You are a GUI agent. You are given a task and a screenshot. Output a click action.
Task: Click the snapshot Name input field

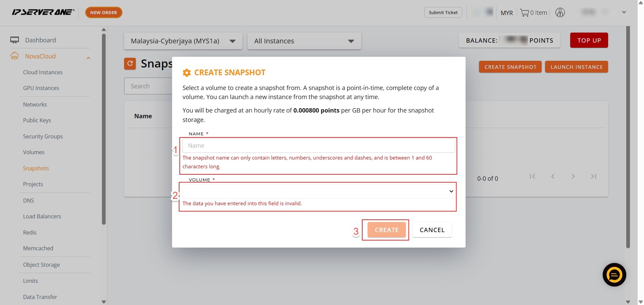tap(318, 146)
